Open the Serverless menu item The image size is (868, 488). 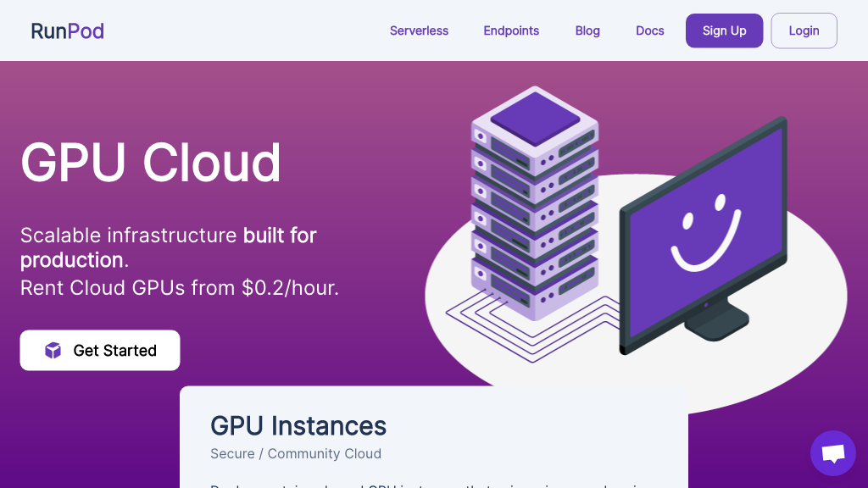pyautogui.click(x=419, y=31)
